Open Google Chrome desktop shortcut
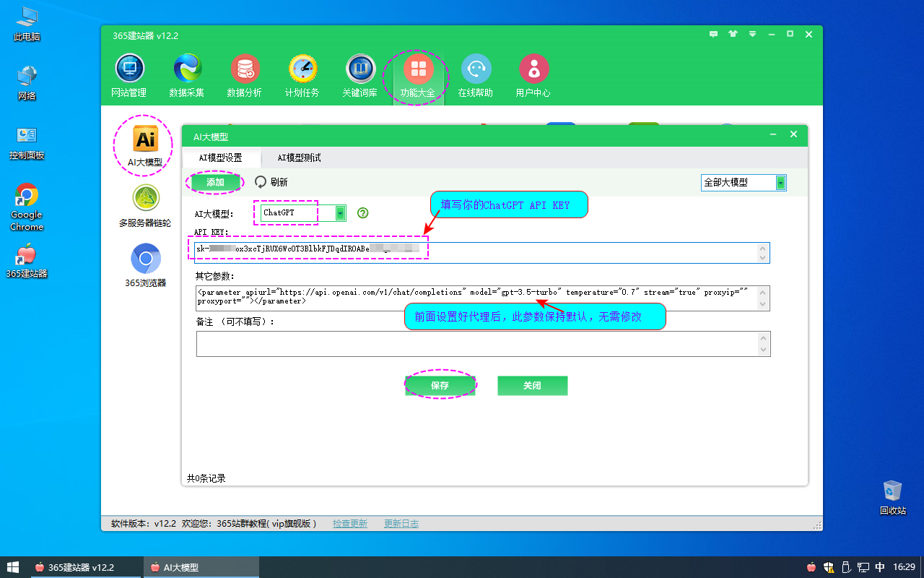Viewport: 924px width, 578px height. coord(27,207)
